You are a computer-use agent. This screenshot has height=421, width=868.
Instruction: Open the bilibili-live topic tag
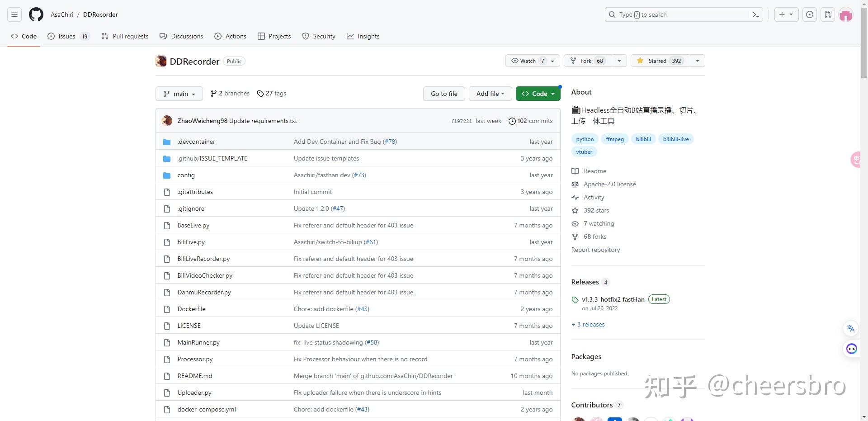click(676, 139)
